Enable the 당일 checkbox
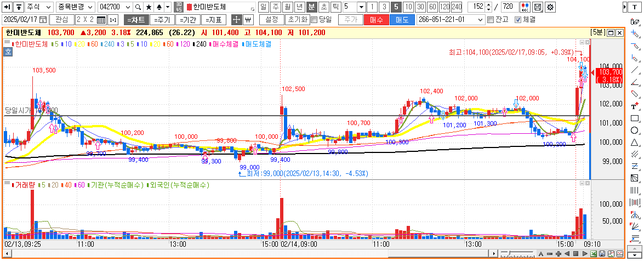644x261 pixels. [314, 19]
